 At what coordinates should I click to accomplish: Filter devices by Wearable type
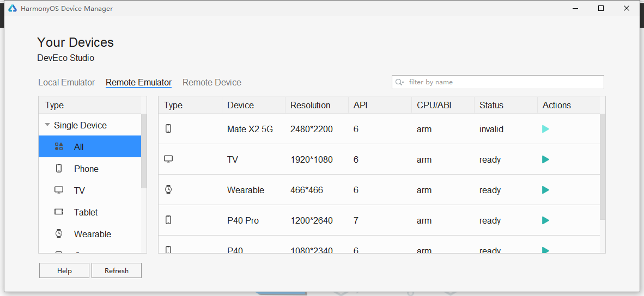click(x=90, y=233)
